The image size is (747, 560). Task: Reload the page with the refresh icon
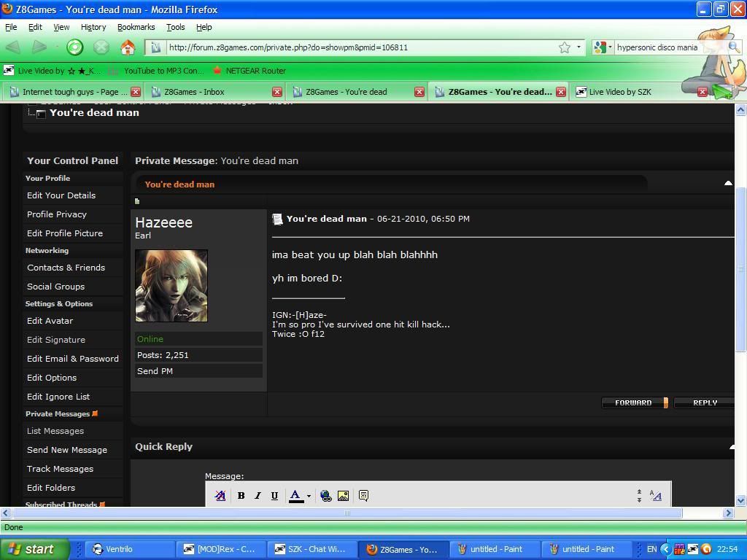75,47
